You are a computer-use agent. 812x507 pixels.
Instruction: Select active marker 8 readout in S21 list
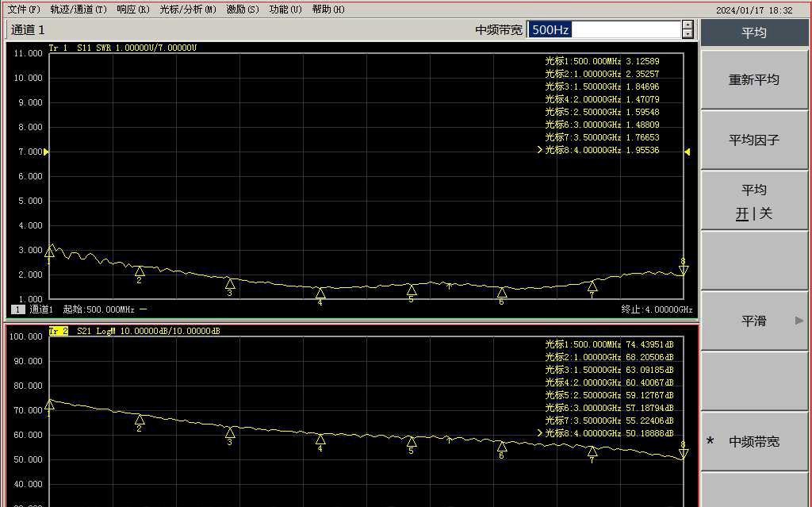pos(609,433)
